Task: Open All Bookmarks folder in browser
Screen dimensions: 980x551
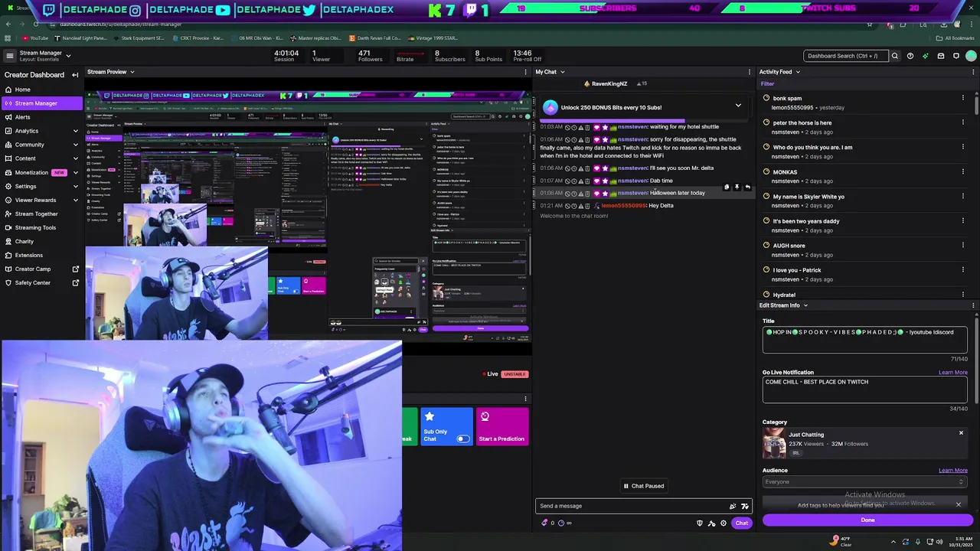Action: point(955,38)
